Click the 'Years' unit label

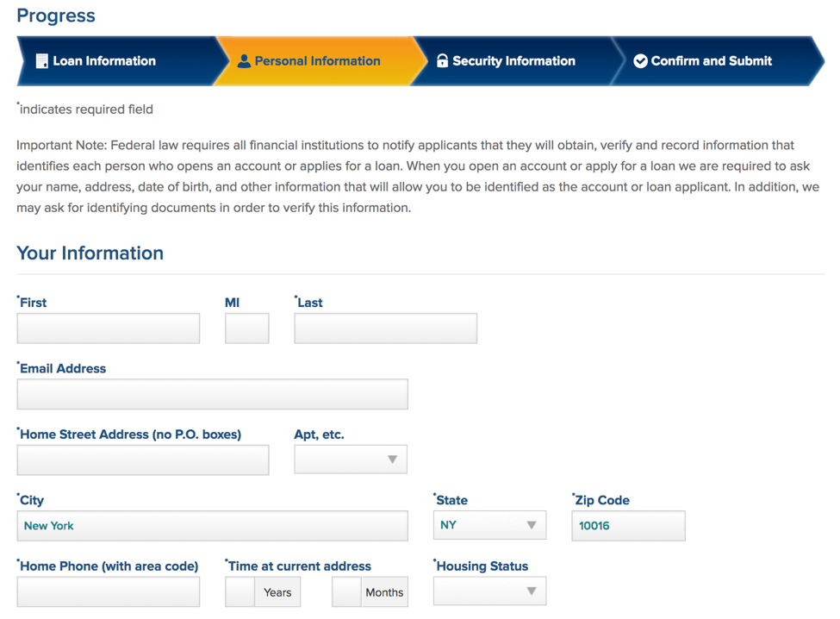277,592
